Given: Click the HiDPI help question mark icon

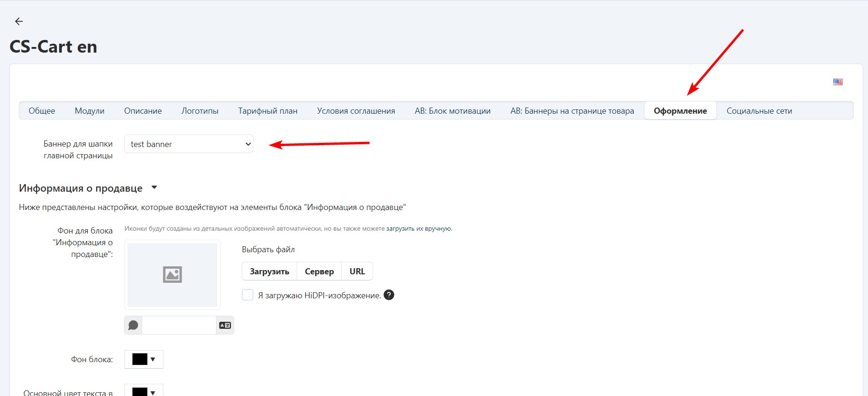Looking at the screenshot, I should point(389,295).
